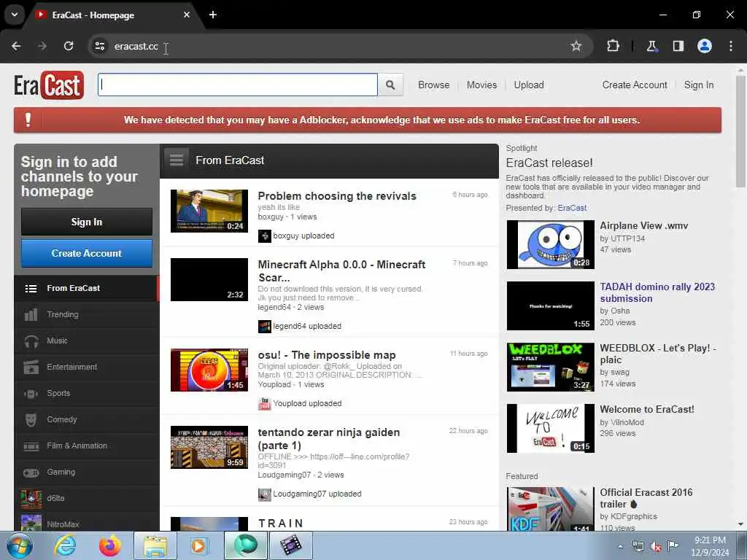Open WEEDBLOX Let's Play thumbnail
The image size is (747, 560).
pos(551,367)
